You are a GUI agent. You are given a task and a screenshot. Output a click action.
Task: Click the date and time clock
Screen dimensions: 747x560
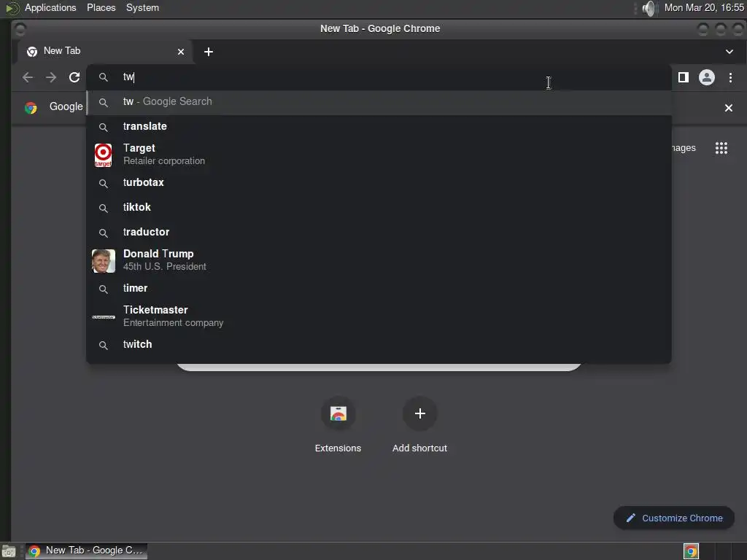pyautogui.click(x=704, y=7)
